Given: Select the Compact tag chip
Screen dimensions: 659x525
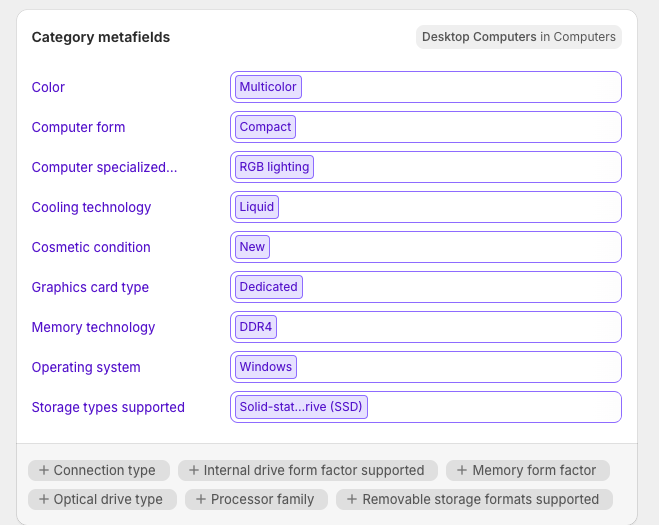Looking at the screenshot, I should point(265,127).
